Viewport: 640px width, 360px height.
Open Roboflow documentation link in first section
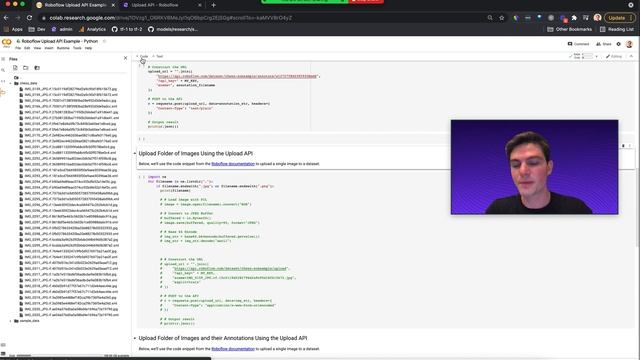point(233,164)
